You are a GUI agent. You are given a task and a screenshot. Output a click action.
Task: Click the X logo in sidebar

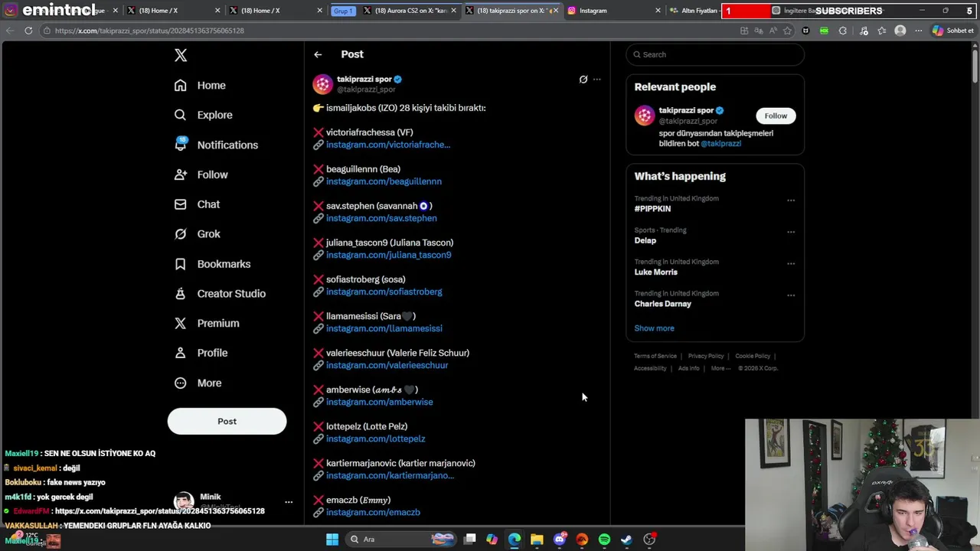tap(181, 55)
